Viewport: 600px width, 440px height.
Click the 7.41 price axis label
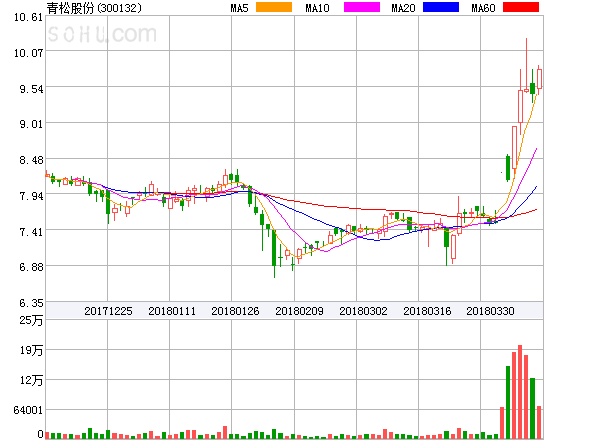[31, 232]
